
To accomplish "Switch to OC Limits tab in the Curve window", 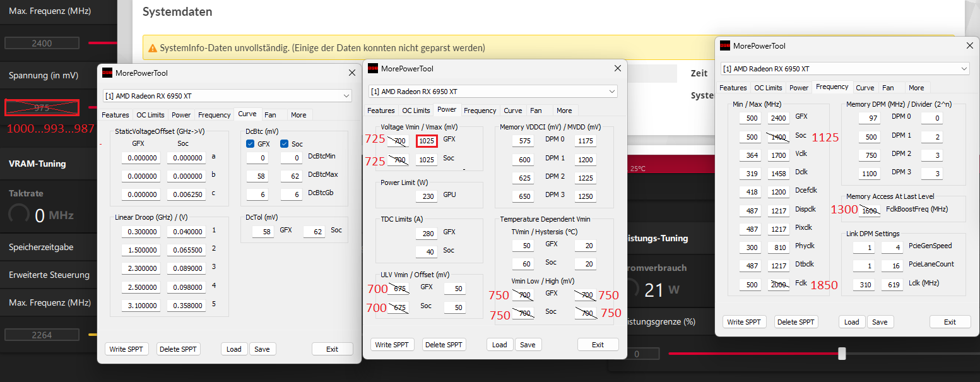I will click(150, 115).
